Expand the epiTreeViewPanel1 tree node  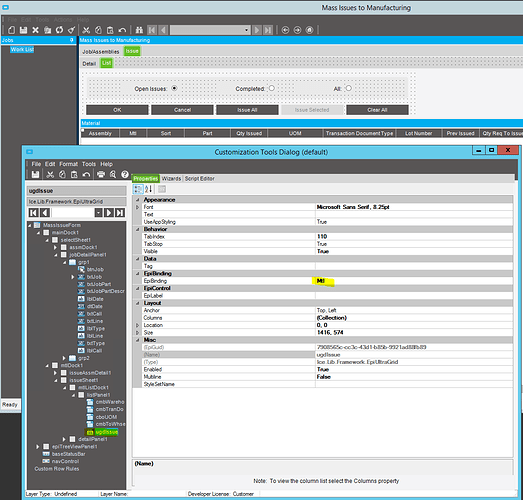coord(38,447)
